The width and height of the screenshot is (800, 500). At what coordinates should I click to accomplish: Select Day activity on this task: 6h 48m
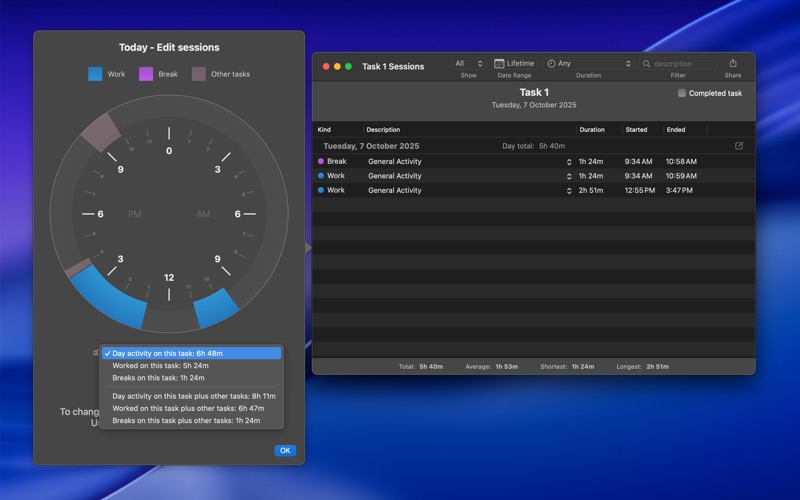tap(191, 353)
